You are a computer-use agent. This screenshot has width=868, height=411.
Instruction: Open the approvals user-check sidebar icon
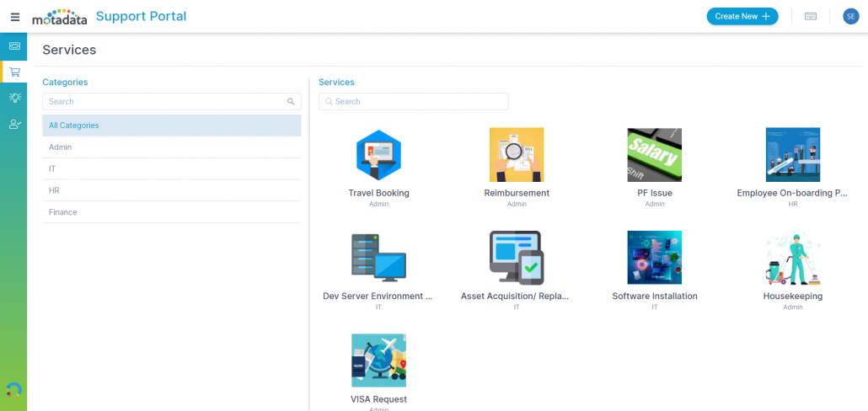pos(14,124)
